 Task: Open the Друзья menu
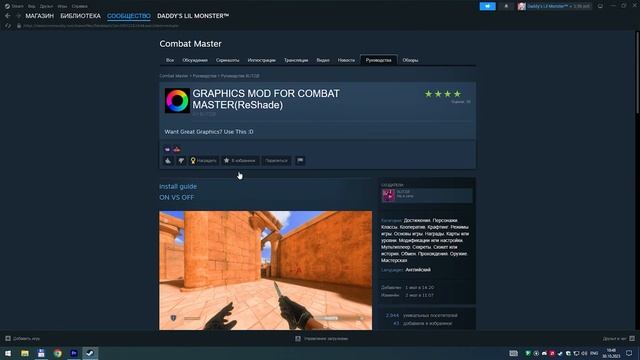[46, 6]
